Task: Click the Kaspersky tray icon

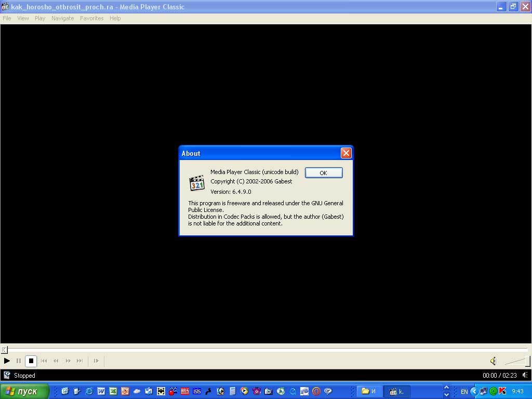Action: (503, 392)
